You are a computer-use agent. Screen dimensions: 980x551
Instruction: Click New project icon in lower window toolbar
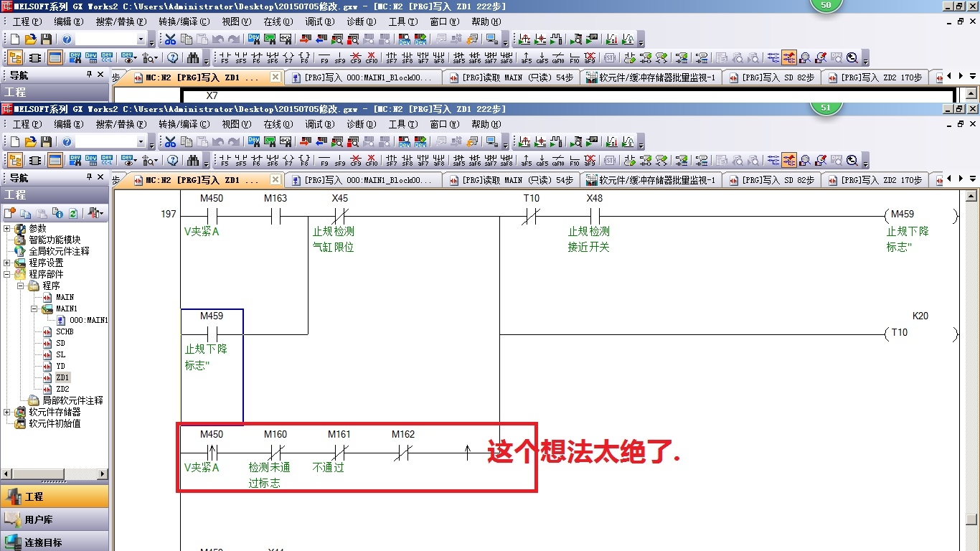click(15, 142)
